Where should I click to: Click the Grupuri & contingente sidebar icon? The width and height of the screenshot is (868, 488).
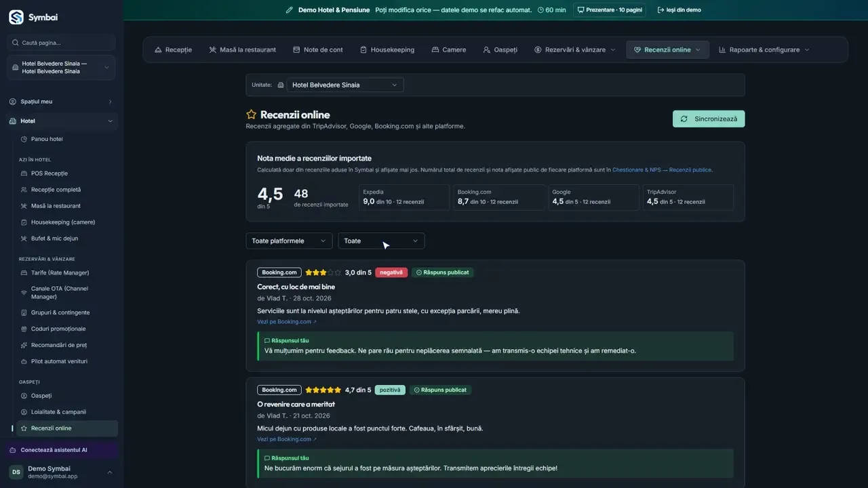(x=24, y=312)
